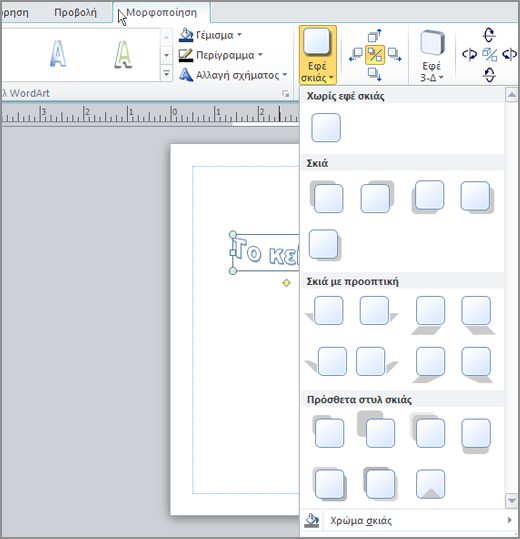Click the shadow color paint bucket icon
Image resolution: width=520 pixels, height=539 pixels.
312,520
